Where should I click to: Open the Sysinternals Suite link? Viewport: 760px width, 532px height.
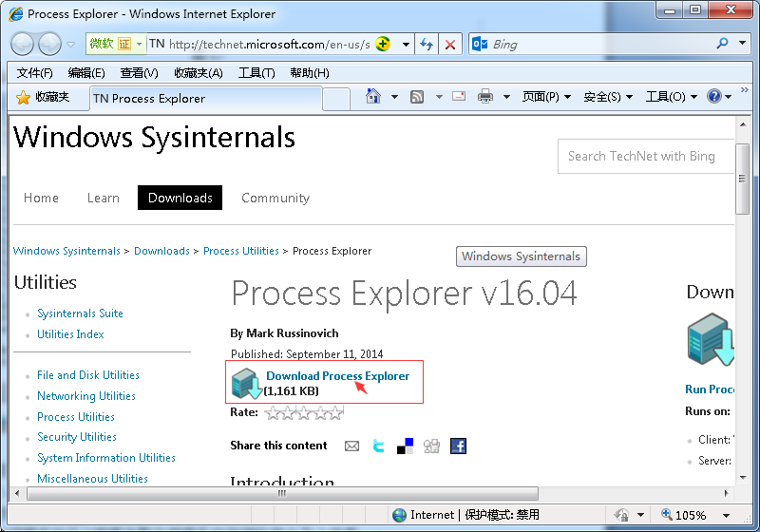pyautogui.click(x=80, y=313)
